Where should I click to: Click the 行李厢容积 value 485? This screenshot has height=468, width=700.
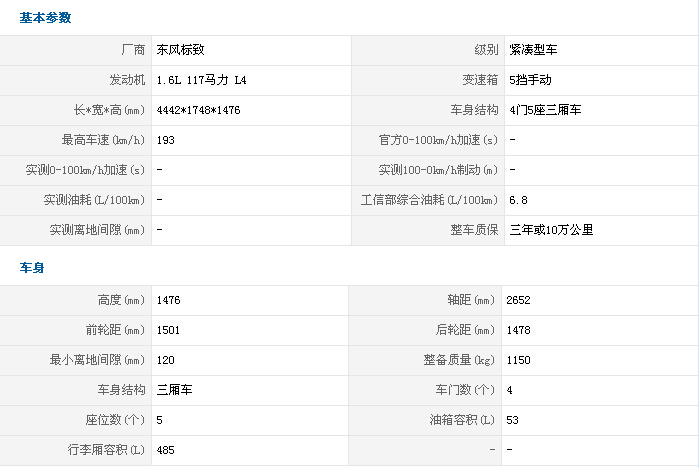tap(166, 450)
